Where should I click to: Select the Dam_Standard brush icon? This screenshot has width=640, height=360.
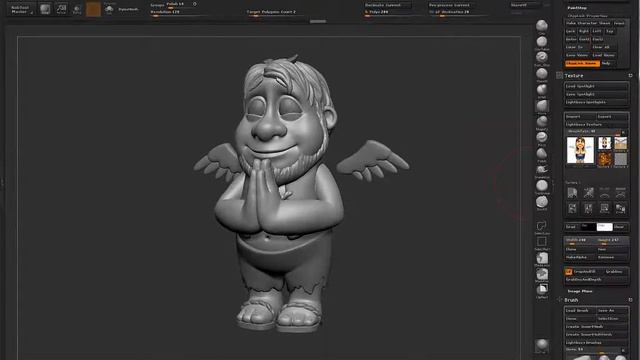click(x=542, y=57)
